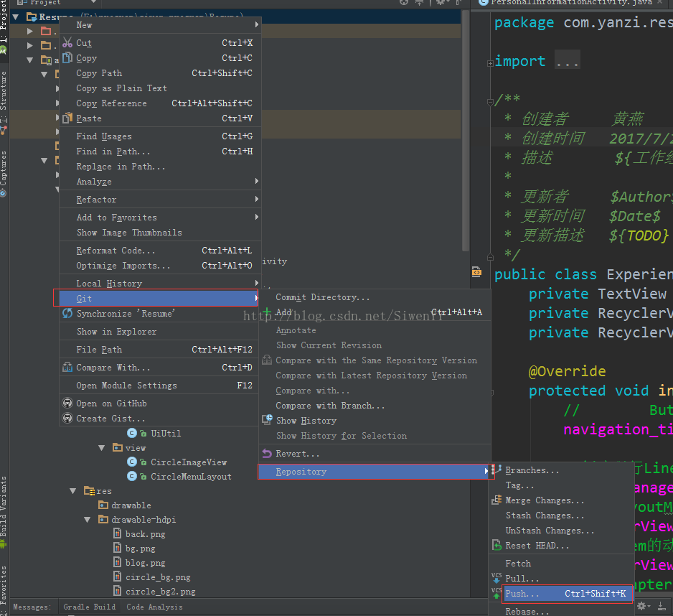Select Find Usages menu item
673x616 pixels.
point(160,136)
